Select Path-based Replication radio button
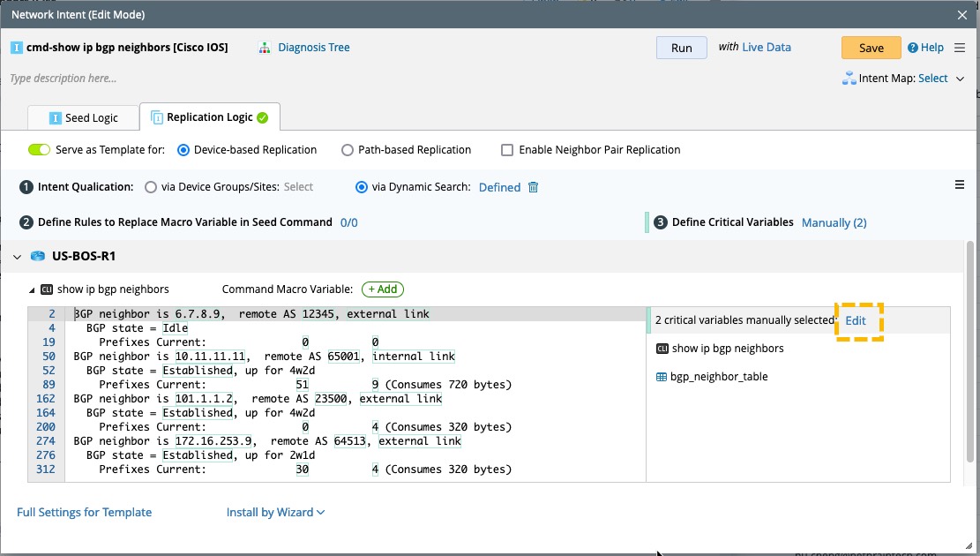 tap(348, 150)
